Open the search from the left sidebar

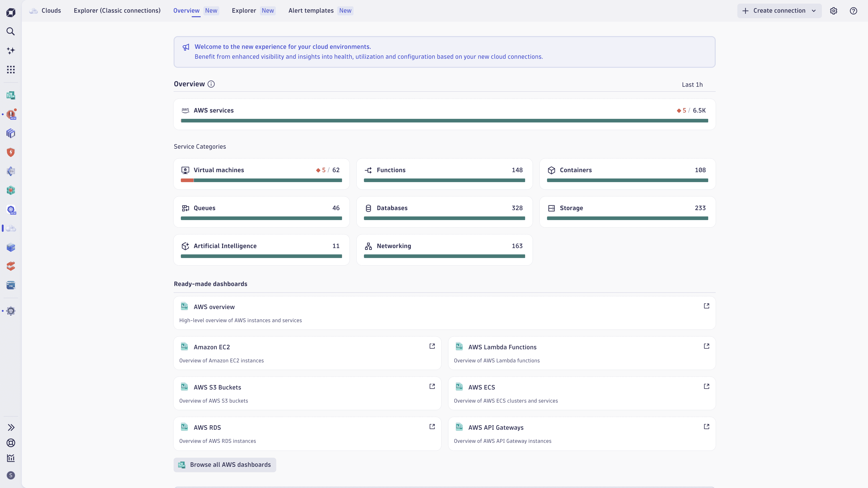(11, 31)
